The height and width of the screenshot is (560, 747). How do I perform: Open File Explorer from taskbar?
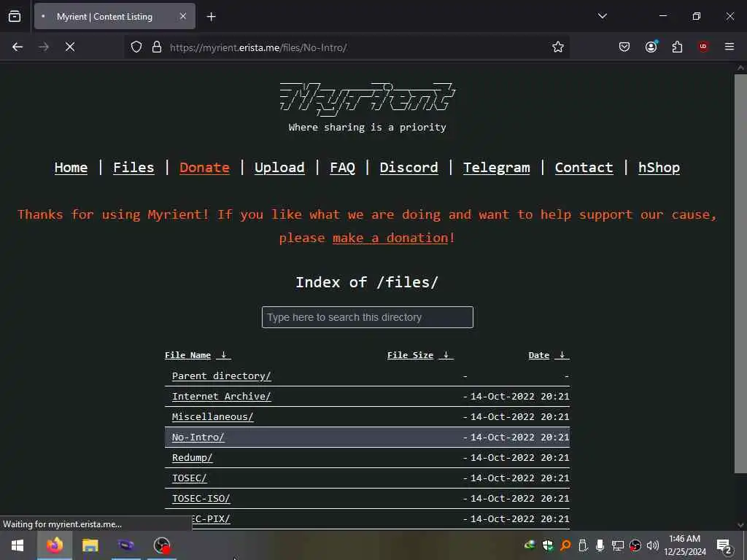pos(90,545)
